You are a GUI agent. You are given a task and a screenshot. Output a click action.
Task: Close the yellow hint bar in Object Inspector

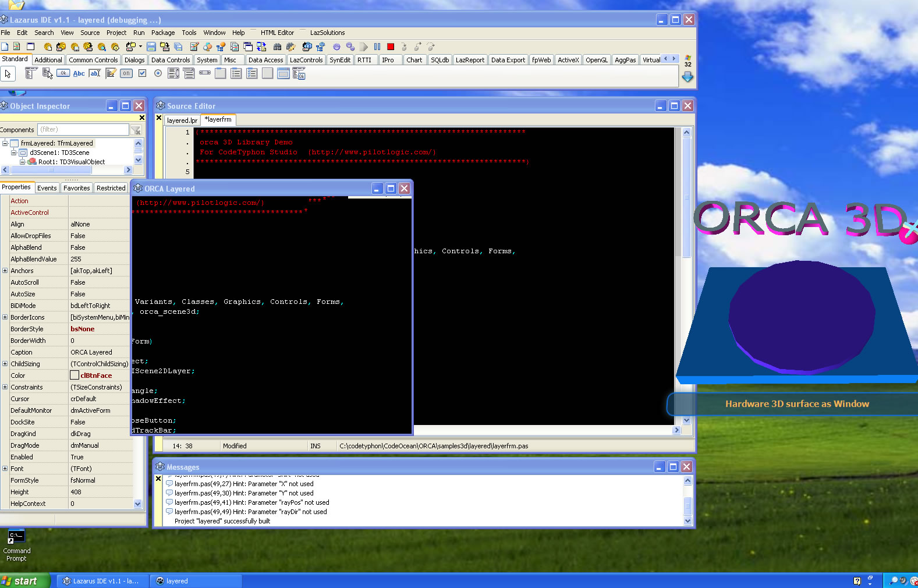point(141,118)
